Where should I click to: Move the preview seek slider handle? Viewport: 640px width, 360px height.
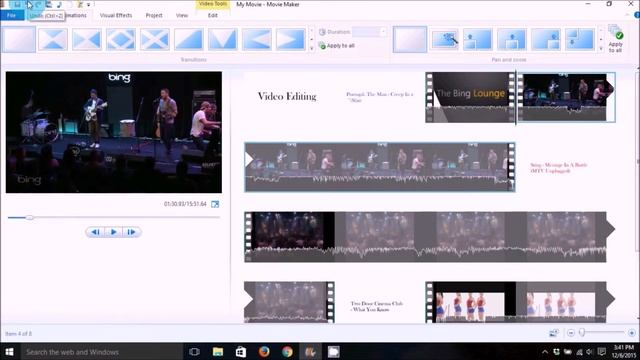[x=29, y=218]
